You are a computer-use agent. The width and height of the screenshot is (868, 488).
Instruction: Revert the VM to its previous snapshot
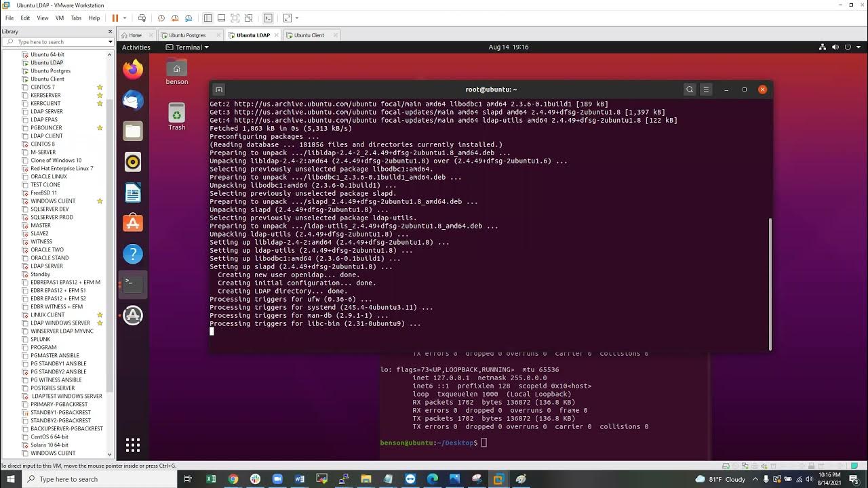175,18
